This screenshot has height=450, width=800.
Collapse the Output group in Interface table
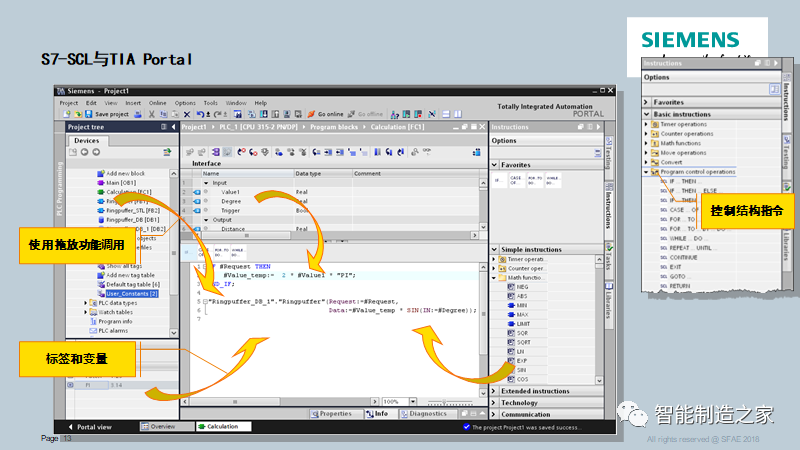coord(206,219)
